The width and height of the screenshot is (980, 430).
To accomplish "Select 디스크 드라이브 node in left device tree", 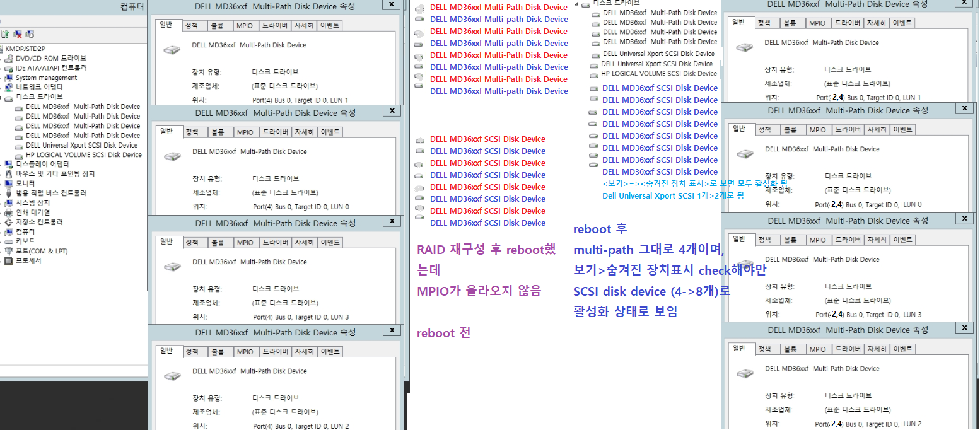I will coord(39,96).
